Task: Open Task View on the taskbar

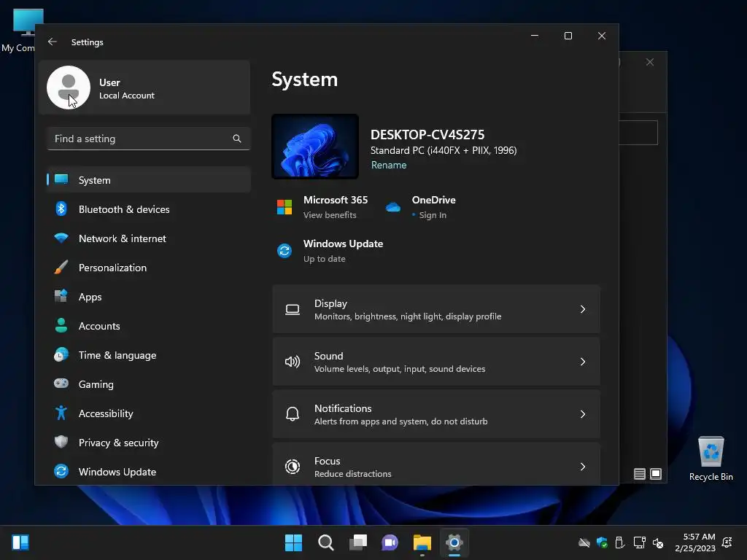Action: point(357,542)
